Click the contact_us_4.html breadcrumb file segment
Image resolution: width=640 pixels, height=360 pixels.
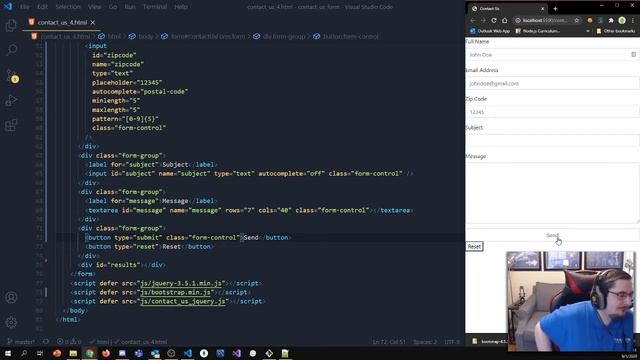click(61, 36)
